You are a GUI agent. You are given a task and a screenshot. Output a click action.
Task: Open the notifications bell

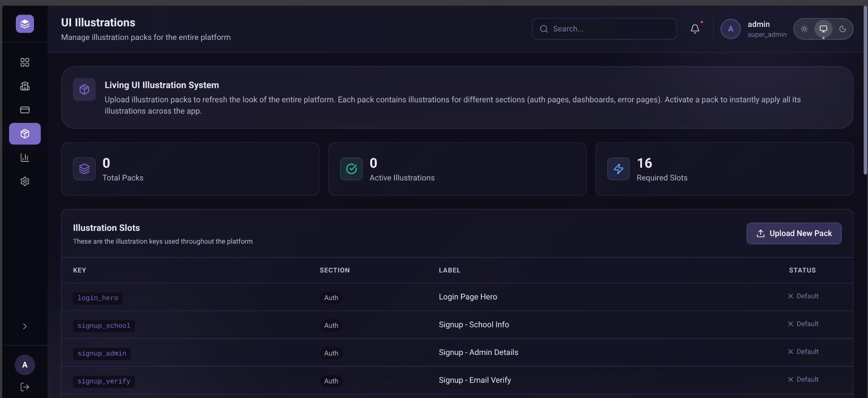coord(695,29)
